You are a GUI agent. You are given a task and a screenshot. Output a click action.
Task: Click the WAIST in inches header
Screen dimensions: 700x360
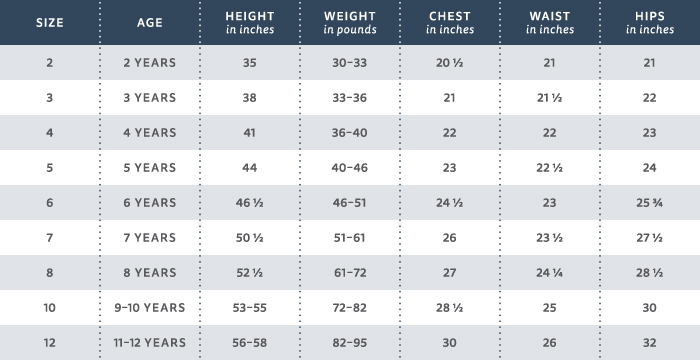tap(550, 23)
